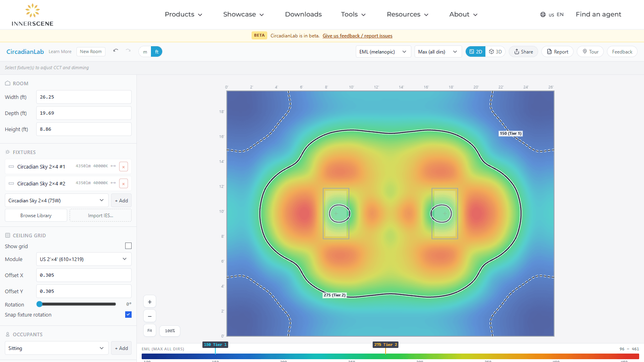This screenshot has height=362, width=644.
Task: Click Import IES... button
Action: pos(101,215)
